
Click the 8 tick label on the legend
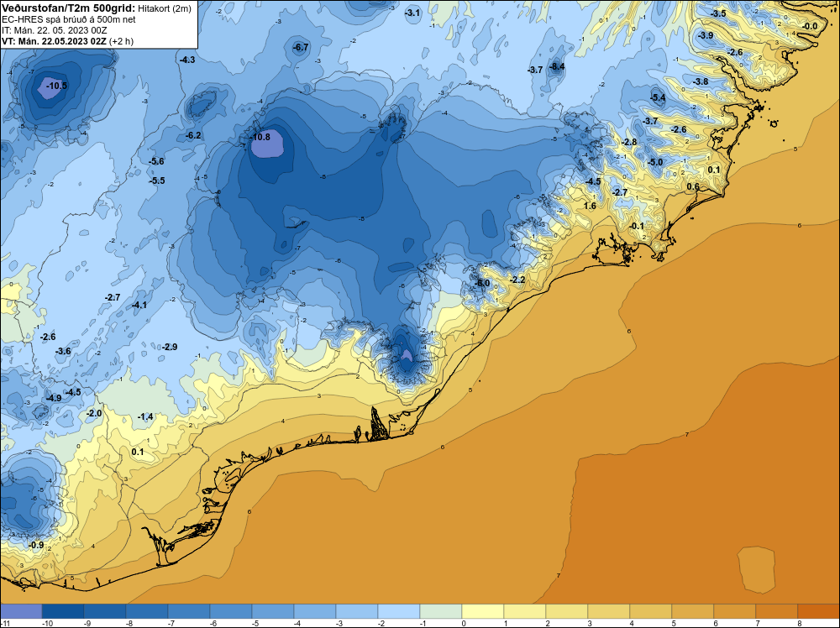[798, 624]
